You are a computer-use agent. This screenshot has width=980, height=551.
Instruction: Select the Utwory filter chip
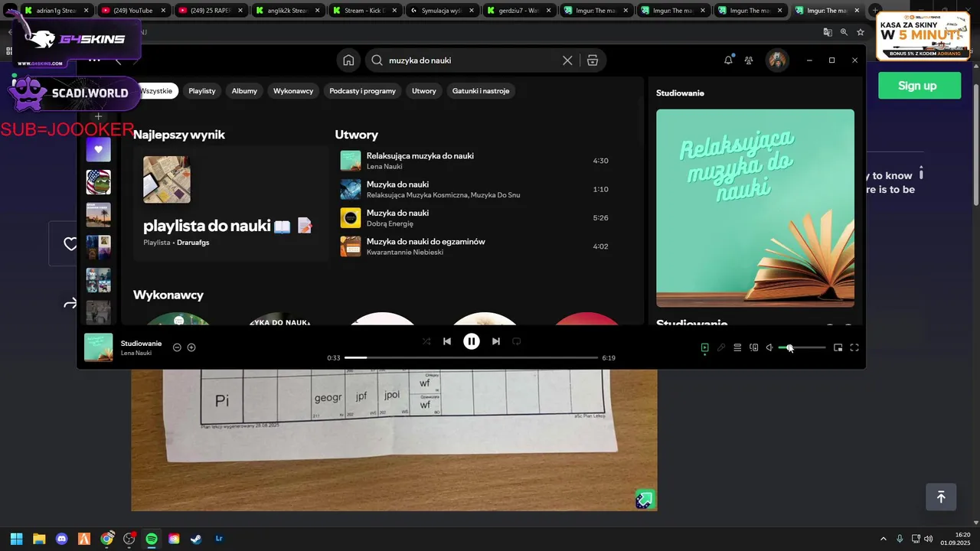pyautogui.click(x=423, y=90)
